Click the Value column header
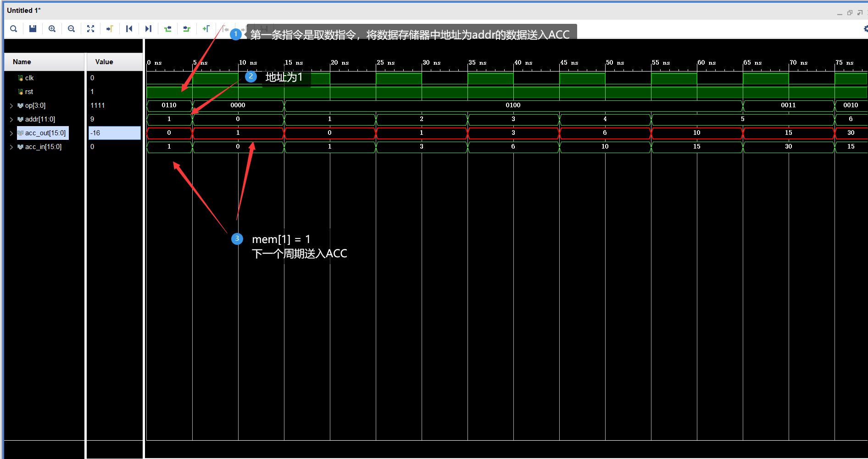This screenshot has width=868, height=459. pyautogui.click(x=115, y=62)
